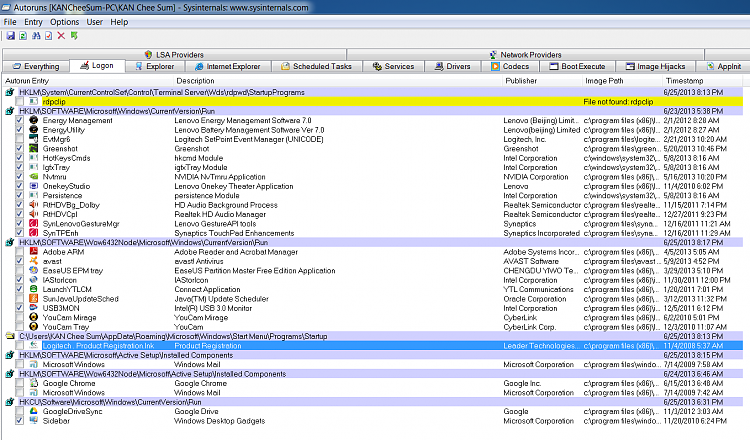Select the 'File not found: rdpclip' text
750x440 pixels.
(618, 102)
